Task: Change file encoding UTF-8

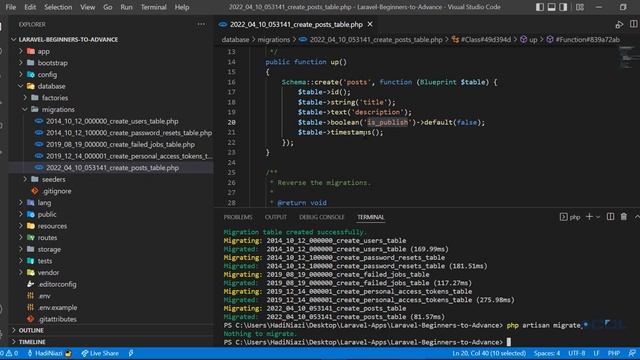Action: coord(576,353)
